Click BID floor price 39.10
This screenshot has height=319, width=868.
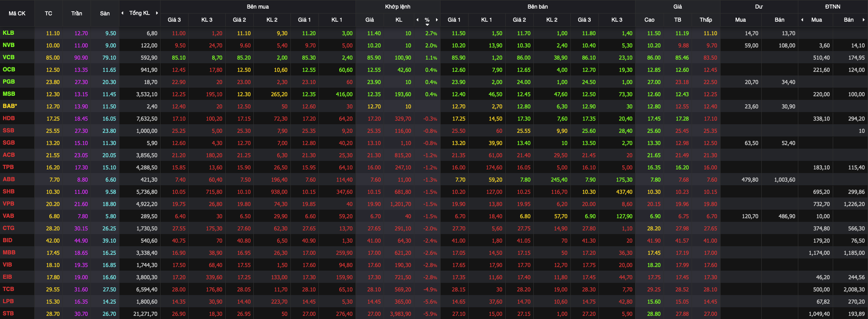point(109,241)
